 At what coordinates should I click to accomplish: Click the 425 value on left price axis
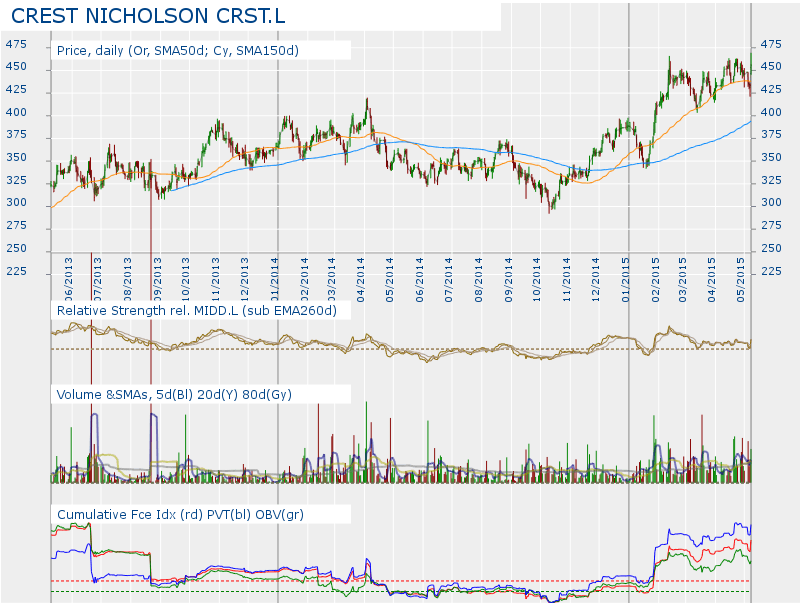point(16,89)
